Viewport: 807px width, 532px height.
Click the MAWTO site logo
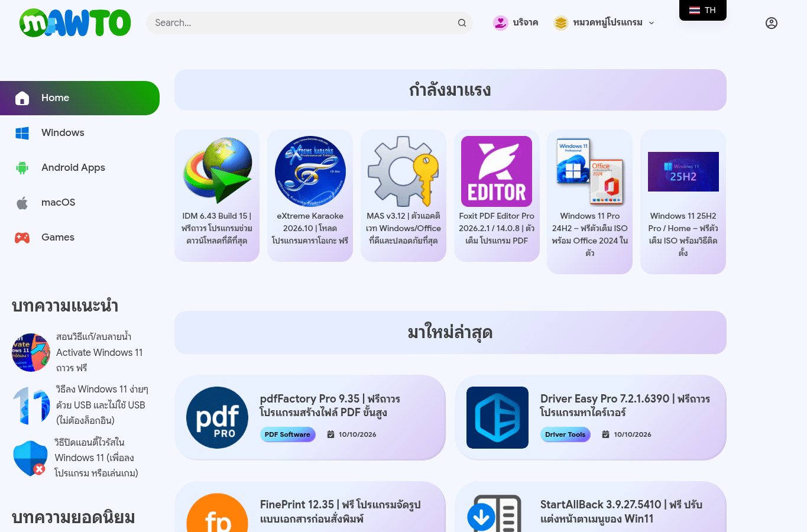(x=75, y=23)
